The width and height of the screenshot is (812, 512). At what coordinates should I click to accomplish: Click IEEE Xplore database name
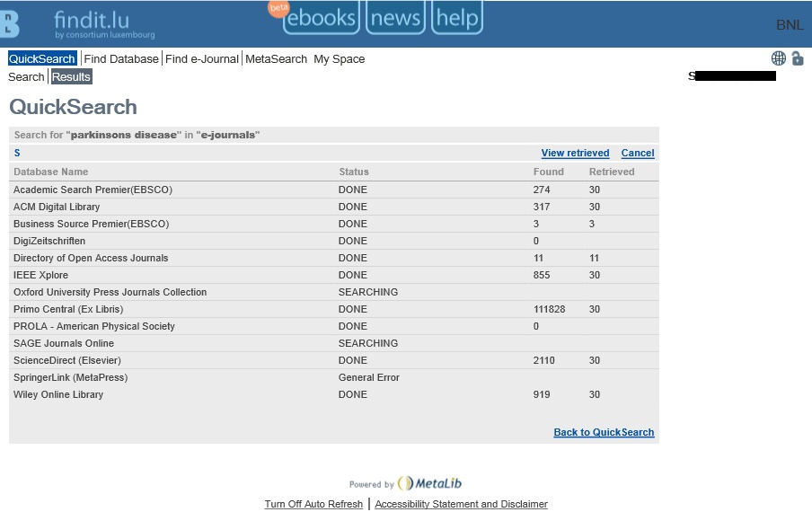pos(40,275)
